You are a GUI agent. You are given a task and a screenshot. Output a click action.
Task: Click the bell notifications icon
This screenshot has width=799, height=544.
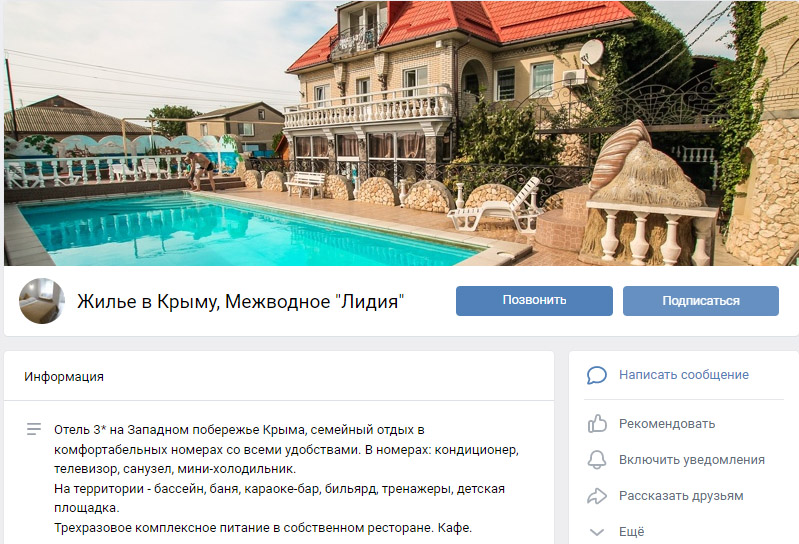coord(597,460)
